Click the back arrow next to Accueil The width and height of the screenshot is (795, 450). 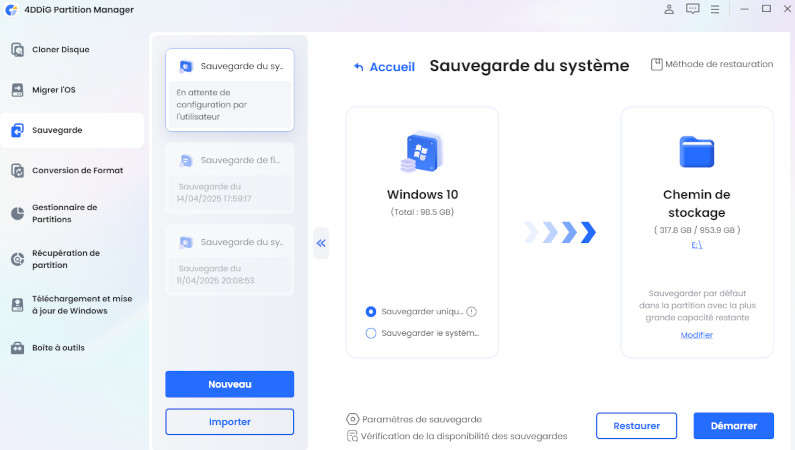click(x=358, y=67)
